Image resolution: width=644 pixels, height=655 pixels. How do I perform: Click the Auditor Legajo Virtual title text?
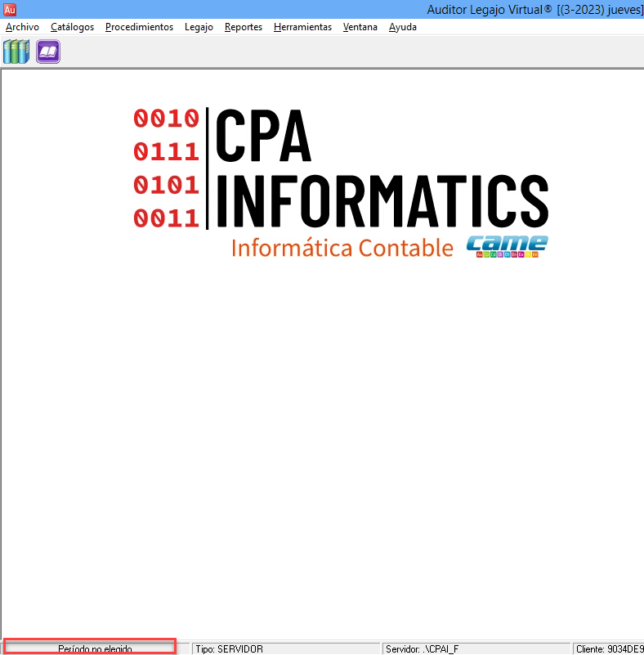[535, 10]
